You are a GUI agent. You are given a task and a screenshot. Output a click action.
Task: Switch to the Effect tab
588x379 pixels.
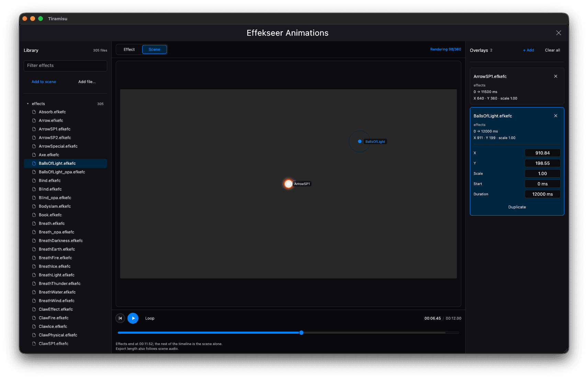[129, 49]
